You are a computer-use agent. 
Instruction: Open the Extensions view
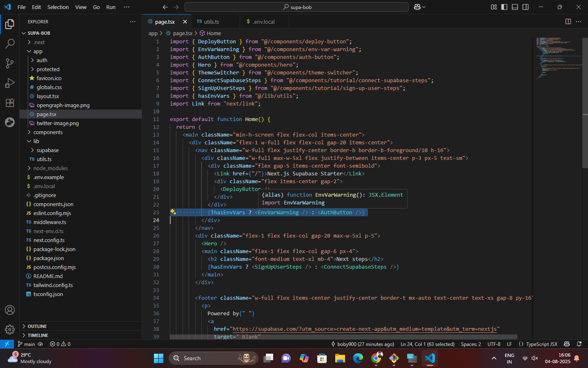pyautogui.click(x=10, y=103)
